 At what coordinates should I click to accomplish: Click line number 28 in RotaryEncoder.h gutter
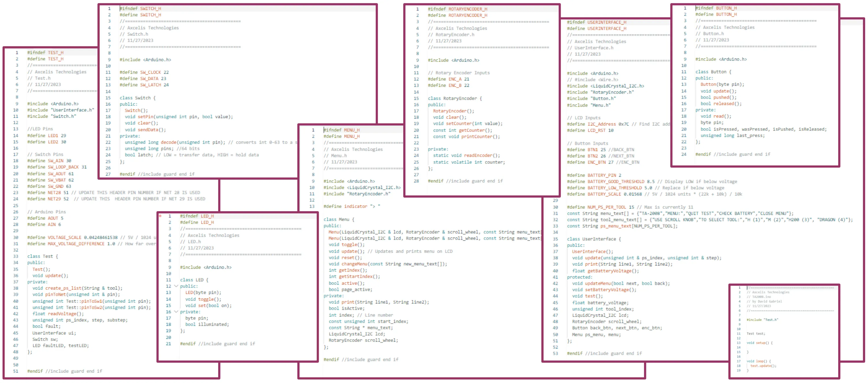click(x=416, y=181)
